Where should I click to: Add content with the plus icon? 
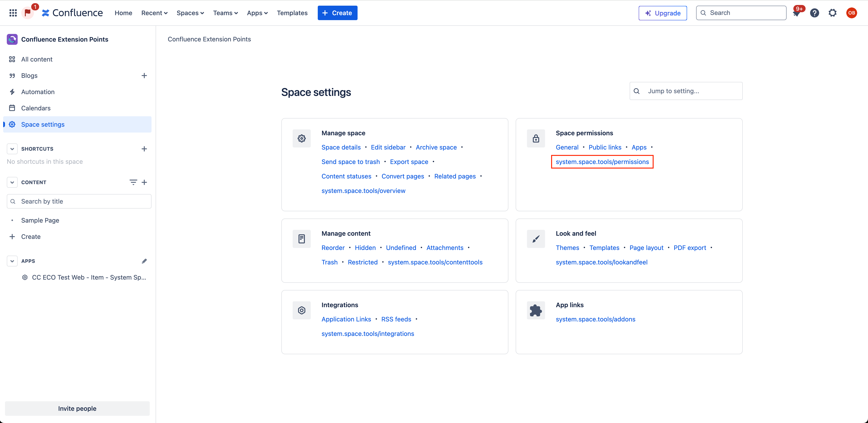(x=144, y=182)
